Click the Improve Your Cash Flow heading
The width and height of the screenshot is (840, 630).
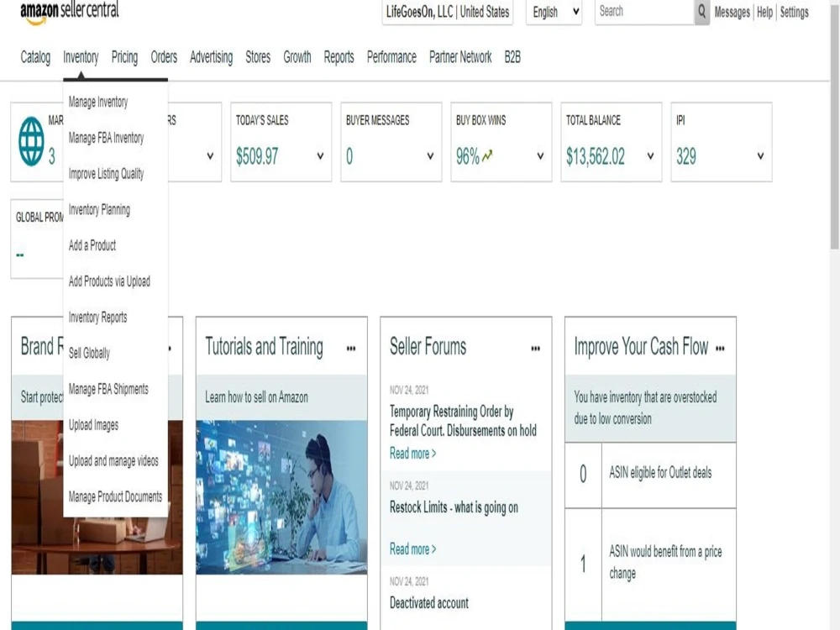coord(641,347)
